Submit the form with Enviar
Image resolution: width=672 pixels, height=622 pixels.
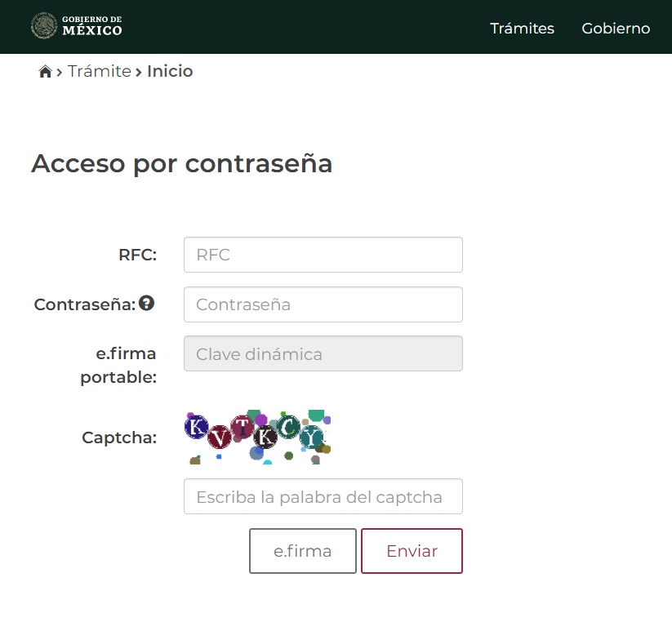[412, 551]
